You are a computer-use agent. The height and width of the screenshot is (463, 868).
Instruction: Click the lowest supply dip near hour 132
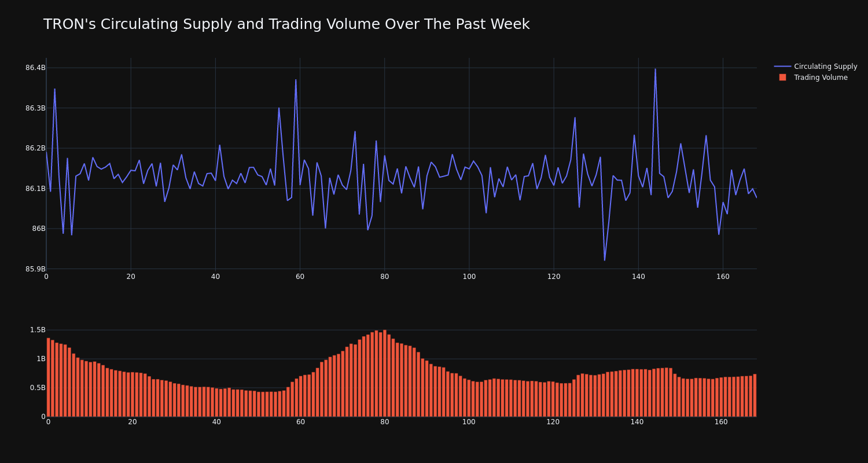(x=605, y=260)
